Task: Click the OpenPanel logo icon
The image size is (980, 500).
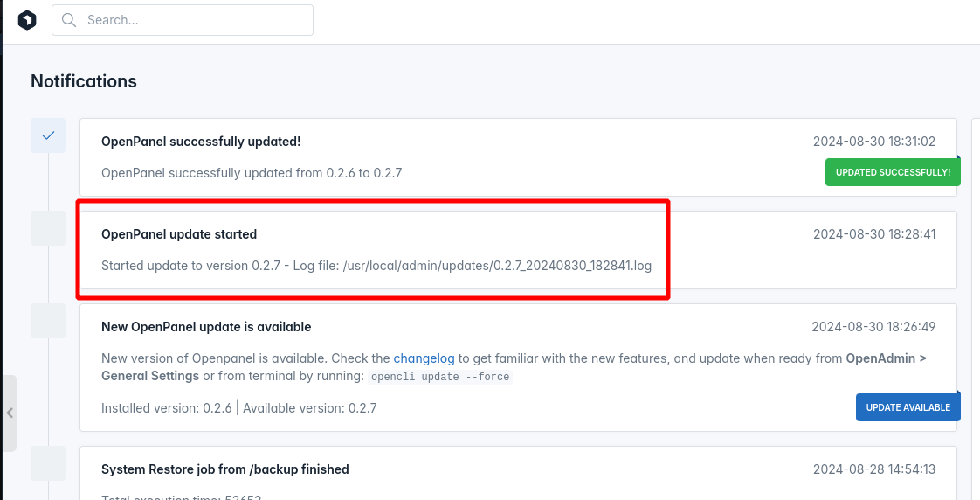Action: tap(27, 20)
